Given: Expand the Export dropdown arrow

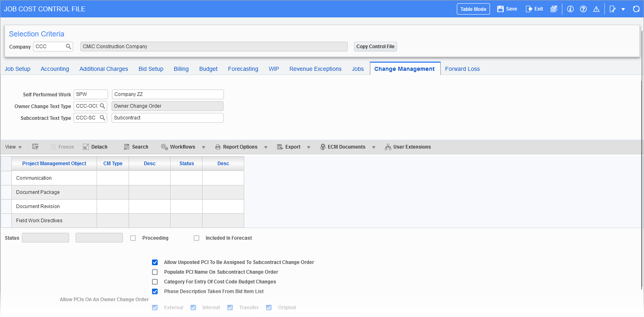Looking at the screenshot, I should click(308, 147).
